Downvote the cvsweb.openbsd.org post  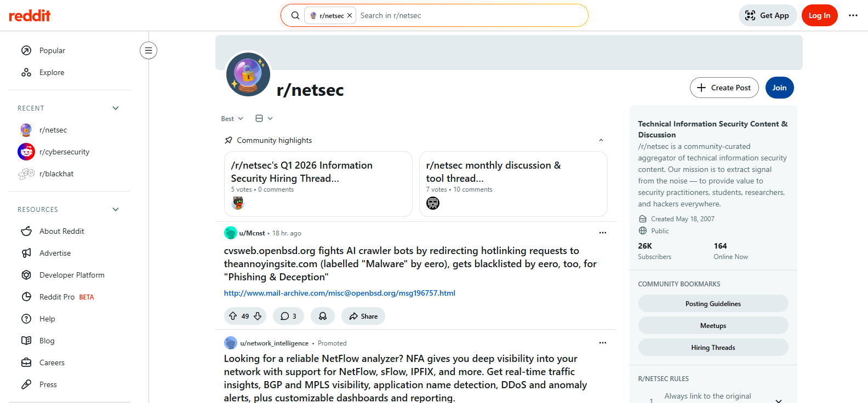click(x=258, y=316)
